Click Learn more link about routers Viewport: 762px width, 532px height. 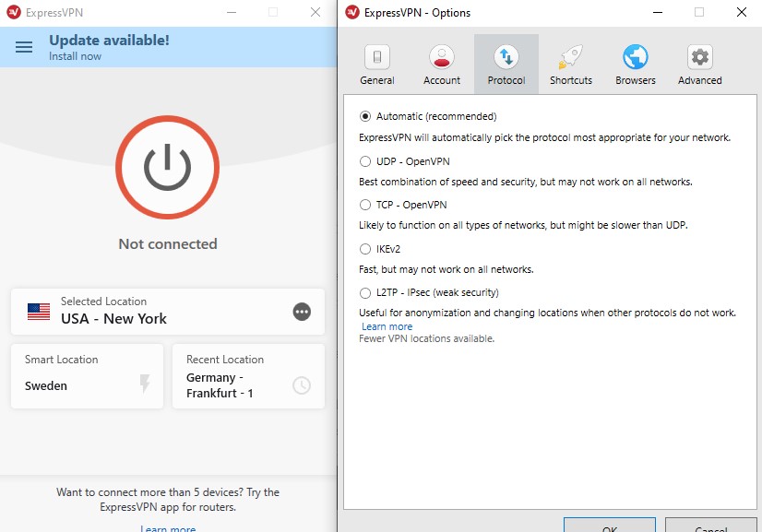pyautogui.click(x=168, y=528)
